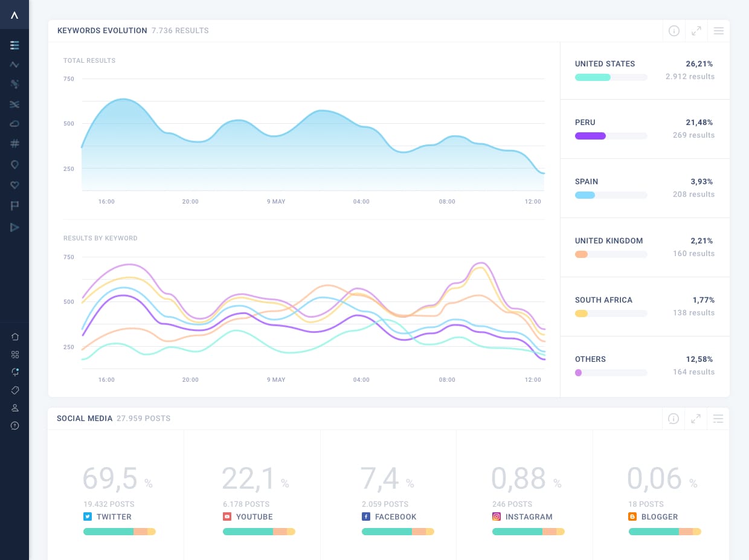Open the location pin section in sidebar

(14, 164)
